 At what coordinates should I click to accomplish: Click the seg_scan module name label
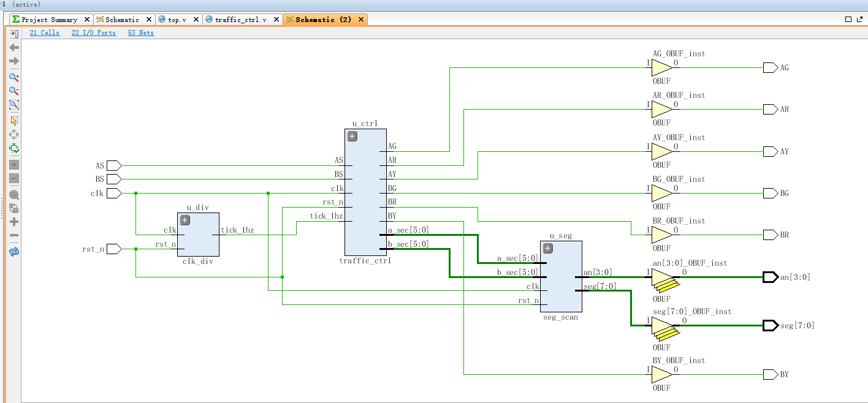[560, 317]
